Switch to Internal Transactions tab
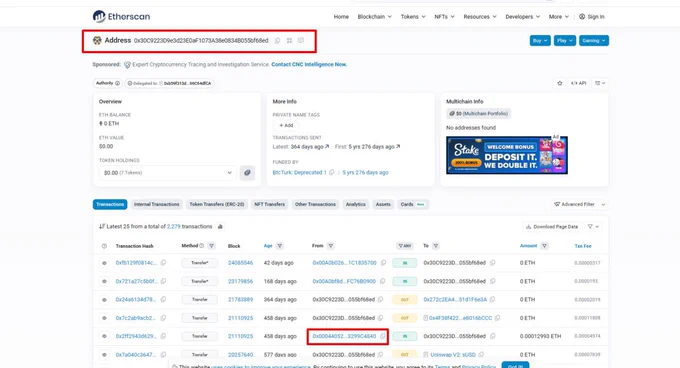The image size is (680, 368). (157, 204)
